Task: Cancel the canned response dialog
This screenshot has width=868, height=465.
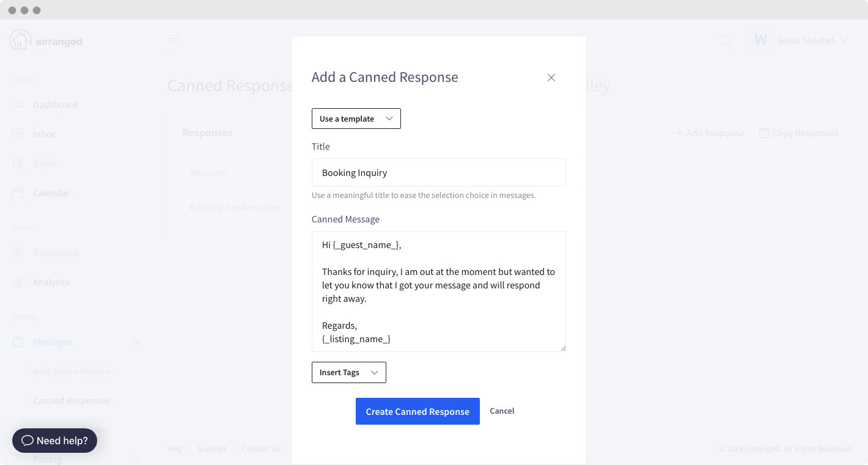Action: [502, 411]
